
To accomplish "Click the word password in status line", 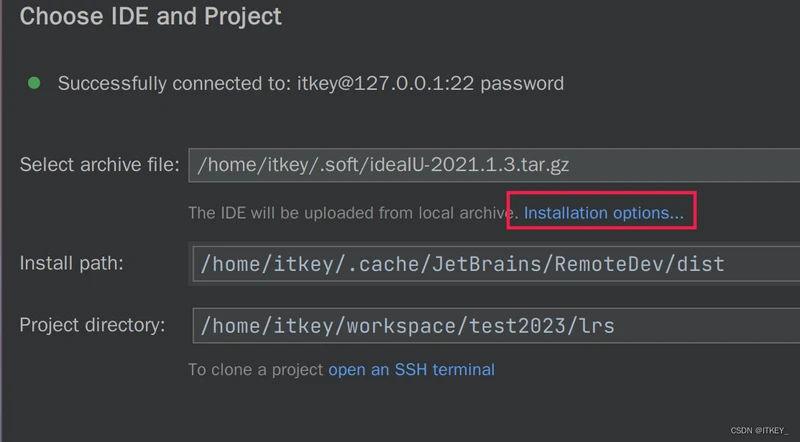I will 522,84.
